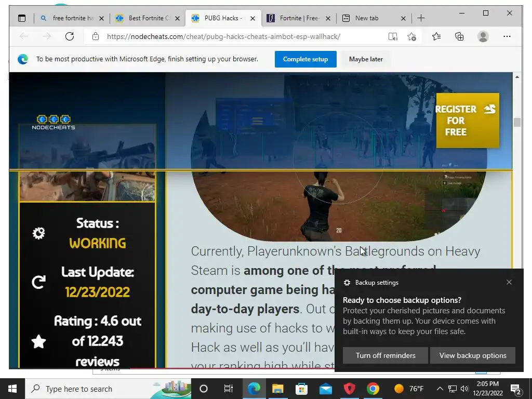The height and width of the screenshot is (399, 532).
Task: Add this page to favorites
Action: click(x=412, y=36)
